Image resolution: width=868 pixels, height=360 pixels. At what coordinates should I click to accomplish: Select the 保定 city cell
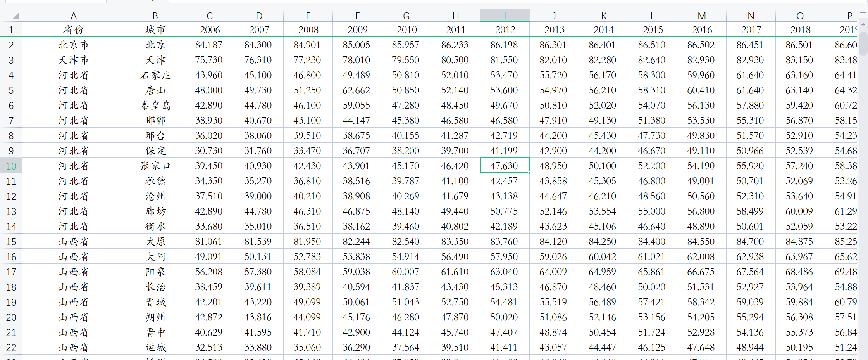(155, 151)
